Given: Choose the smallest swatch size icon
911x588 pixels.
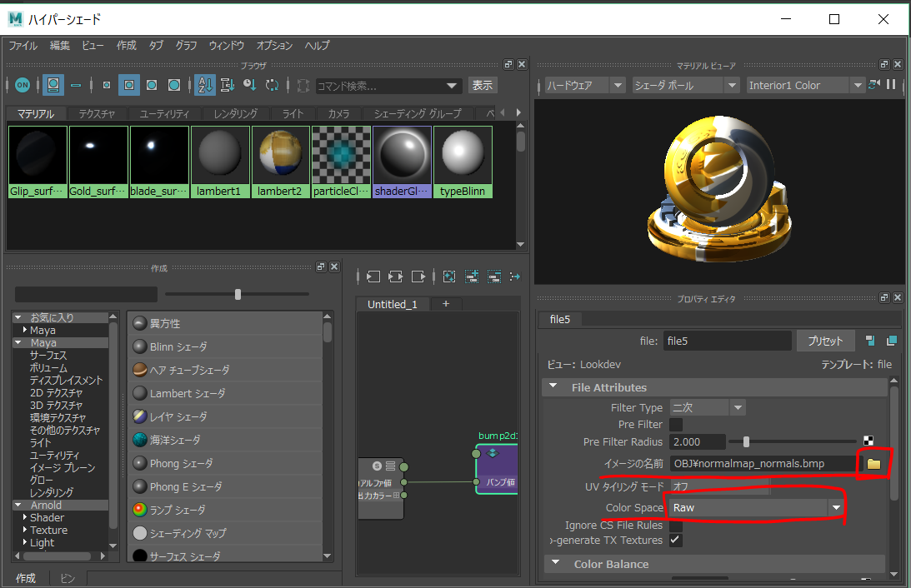Looking at the screenshot, I should tap(107, 85).
